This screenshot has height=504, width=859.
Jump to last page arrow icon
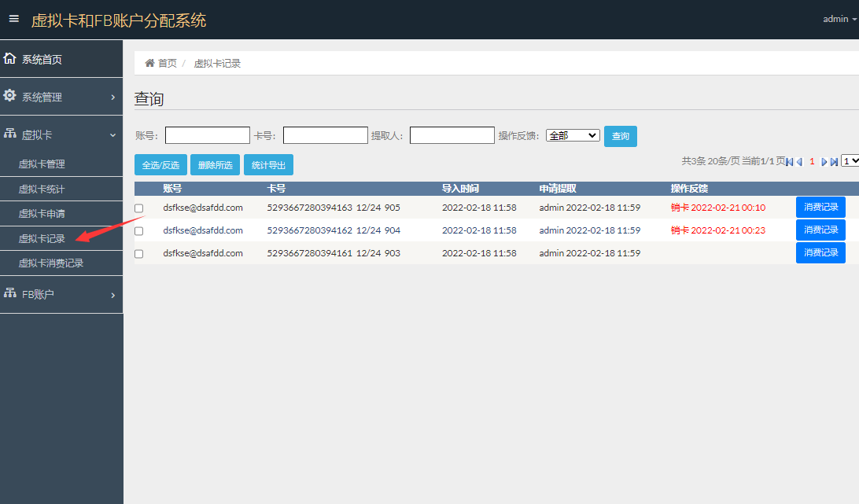click(834, 161)
